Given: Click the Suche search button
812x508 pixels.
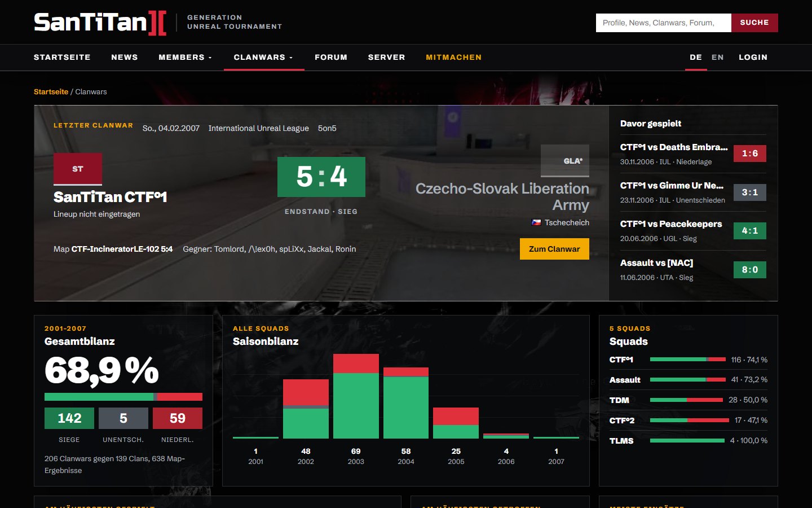Looking at the screenshot, I should pos(754,23).
